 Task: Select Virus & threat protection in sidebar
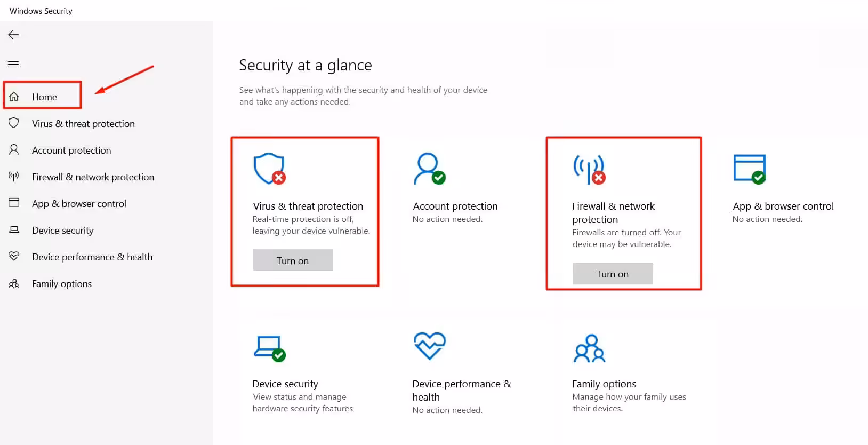click(83, 123)
